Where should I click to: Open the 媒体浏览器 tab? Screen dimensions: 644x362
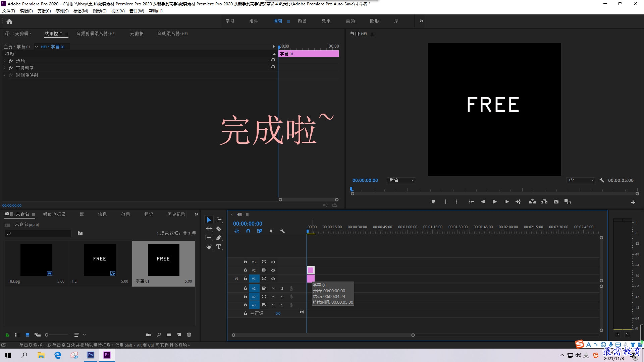(54, 214)
